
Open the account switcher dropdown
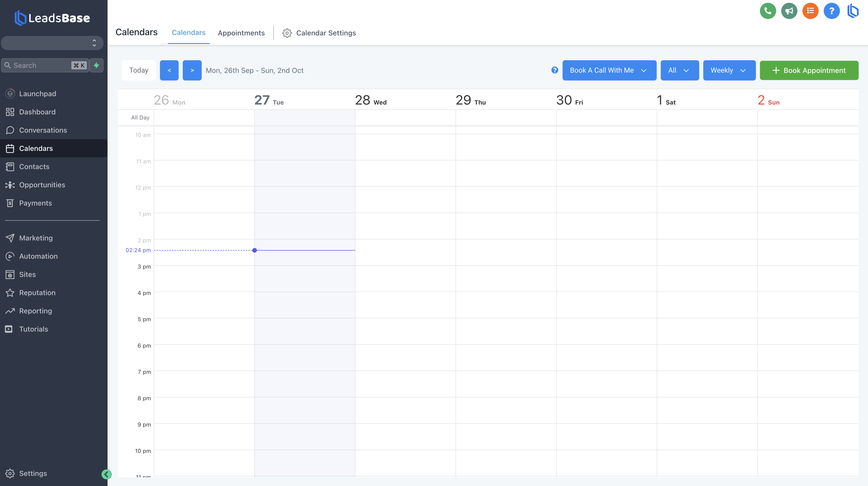pyautogui.click(x=52, y=43)
